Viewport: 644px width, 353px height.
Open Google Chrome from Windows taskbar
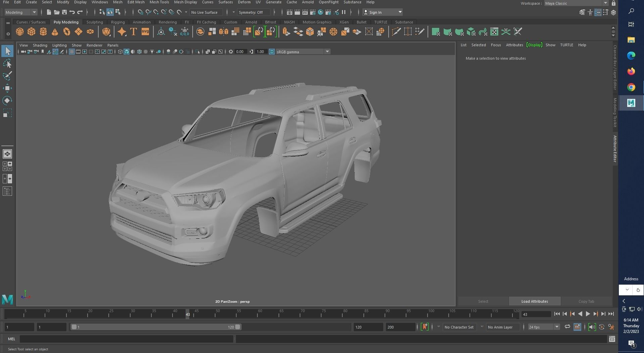tap(631, 87)
